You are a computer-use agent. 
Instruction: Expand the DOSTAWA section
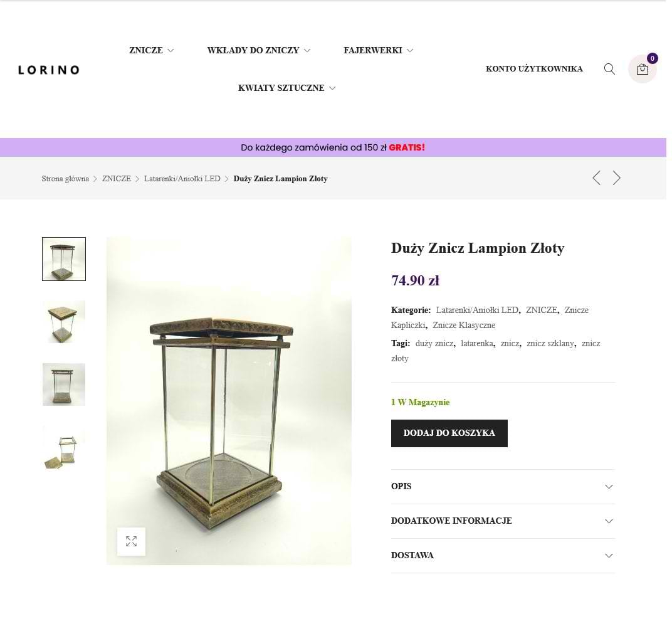tap(503, 555)
